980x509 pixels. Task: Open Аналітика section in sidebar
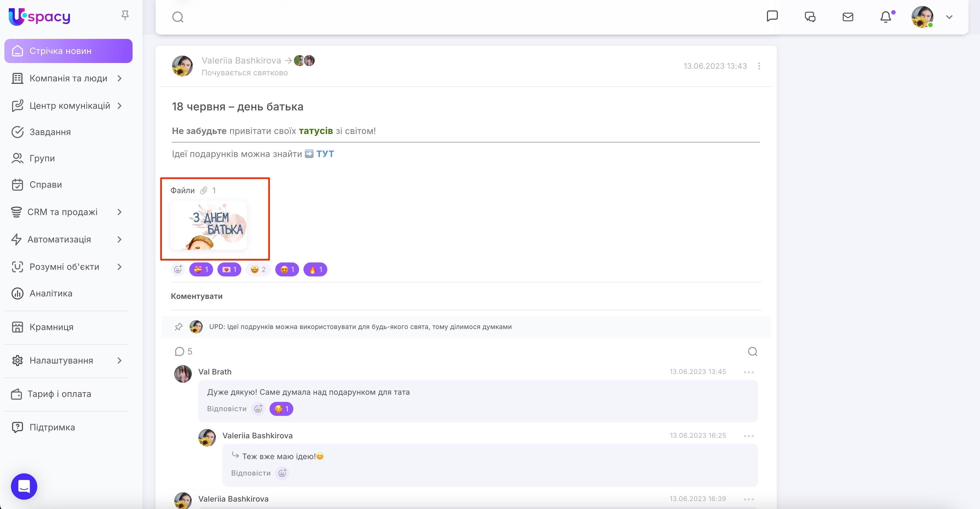(x=51, y=293)
